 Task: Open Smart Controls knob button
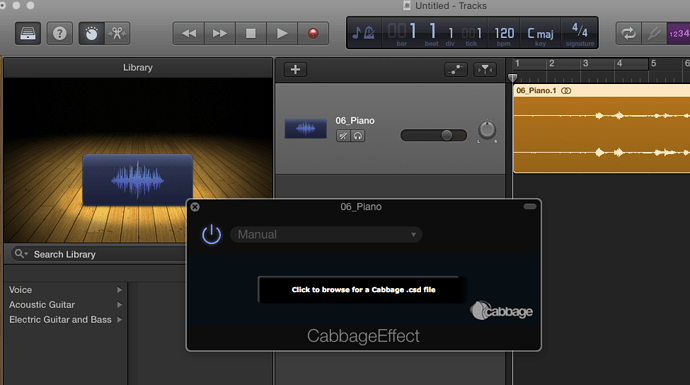click(x=92, y=33)
